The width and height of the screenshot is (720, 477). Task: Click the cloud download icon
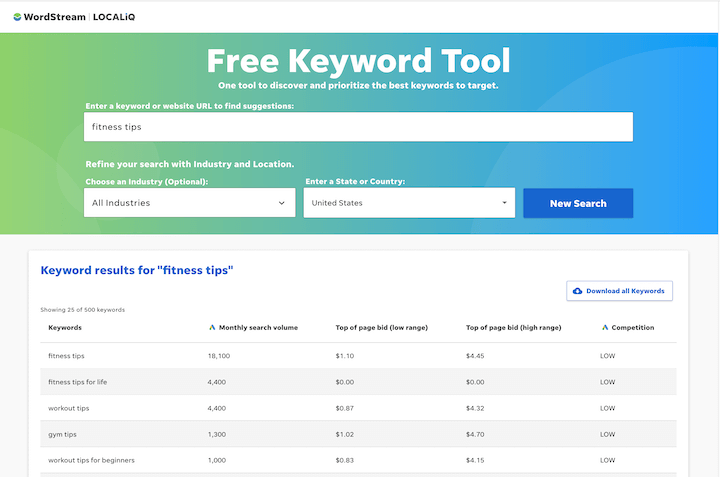577,291
